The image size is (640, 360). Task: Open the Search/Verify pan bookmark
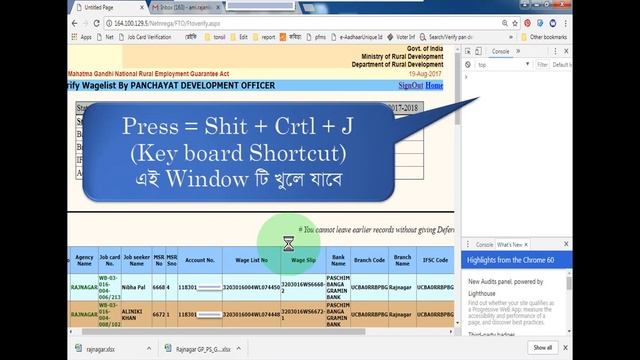click(446, 37)
